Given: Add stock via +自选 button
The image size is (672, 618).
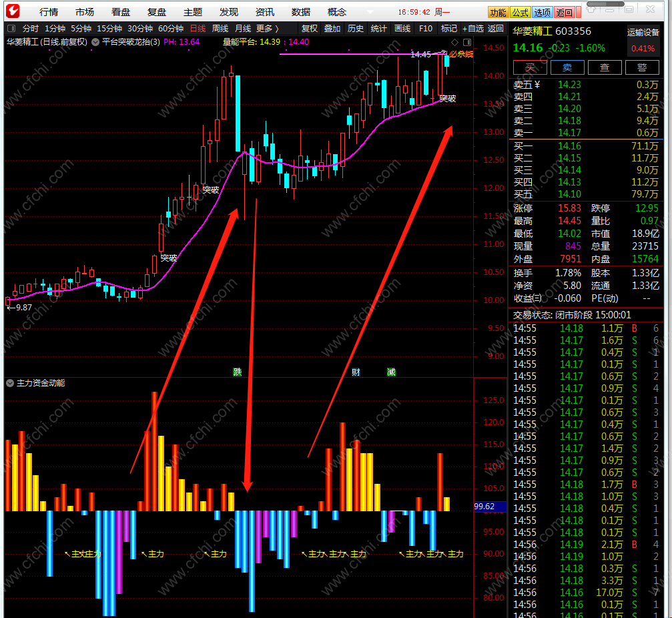Looking at the screenshot, I should pos(473,29).
